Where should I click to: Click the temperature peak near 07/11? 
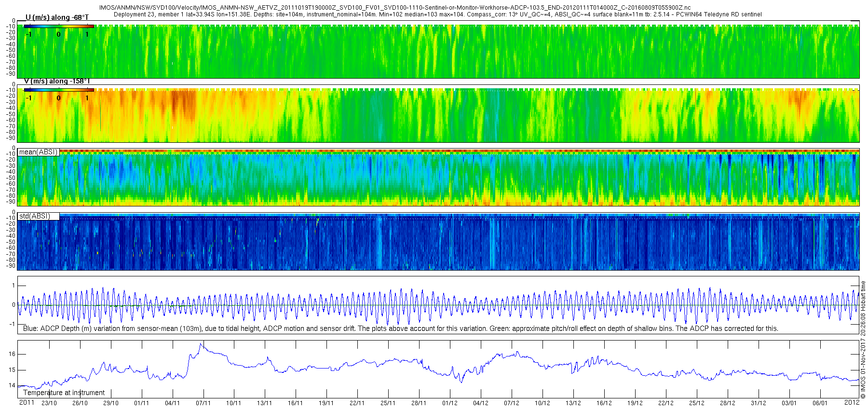tap(201, 344)
